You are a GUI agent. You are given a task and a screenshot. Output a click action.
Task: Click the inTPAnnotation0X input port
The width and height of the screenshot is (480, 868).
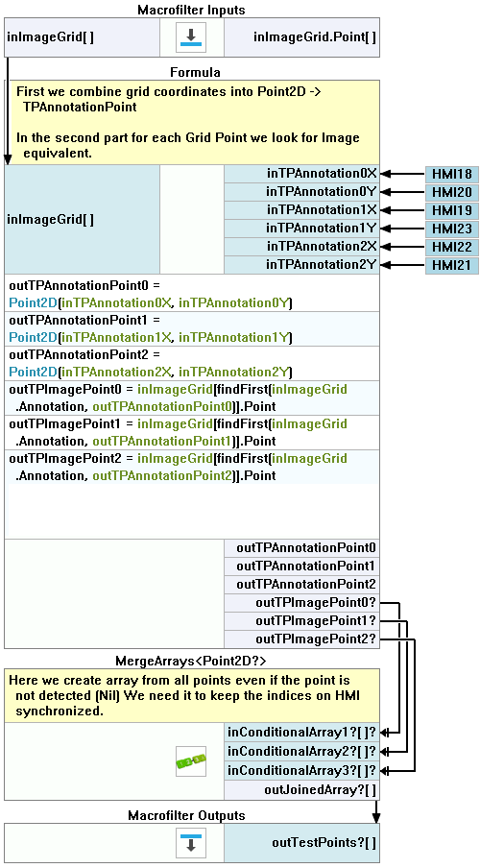tap(301, 174)
